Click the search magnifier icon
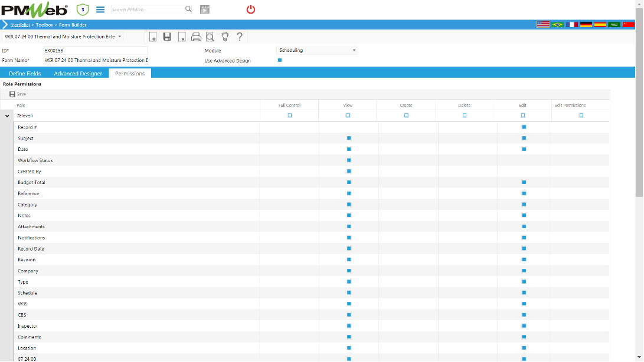Viewport: 644px width, 362px height. (x=188, y=9)
